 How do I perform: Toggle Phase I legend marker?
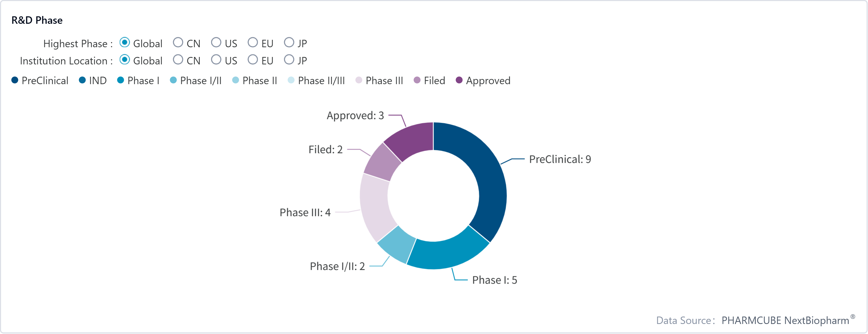click(x=120, y=80)
